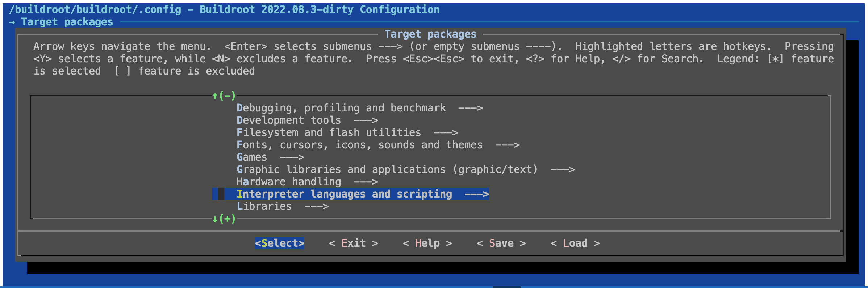Choose the Hardware handling entry
The width and height of the screenshot is (868, 288).
288,182
